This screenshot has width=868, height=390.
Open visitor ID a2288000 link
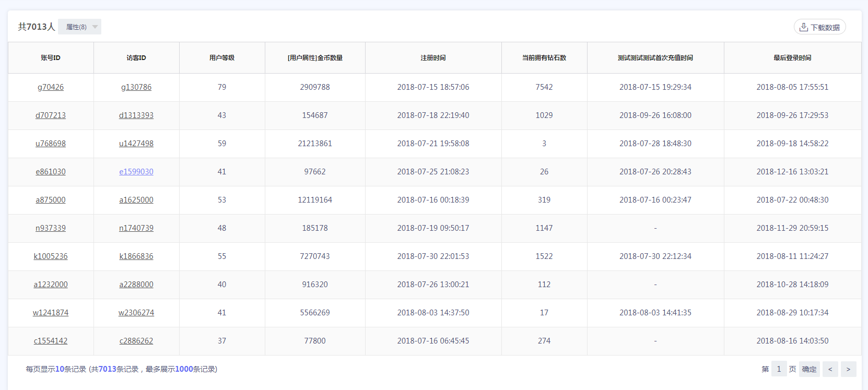(x=136, y=285)
